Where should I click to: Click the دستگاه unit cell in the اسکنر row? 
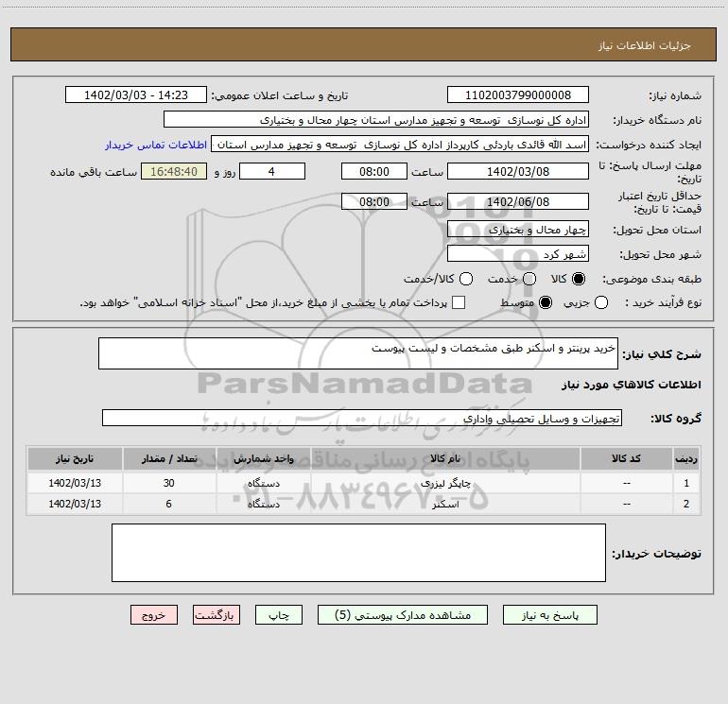pos(263,504)
